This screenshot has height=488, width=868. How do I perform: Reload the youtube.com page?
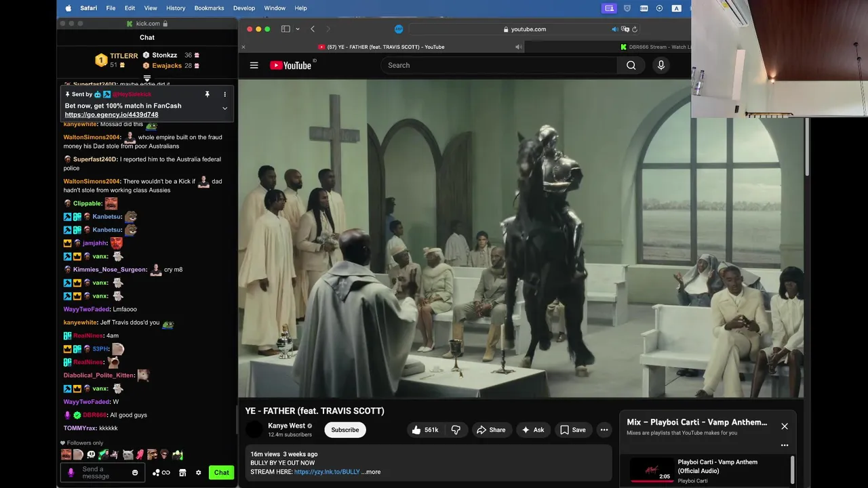[634, 29]
